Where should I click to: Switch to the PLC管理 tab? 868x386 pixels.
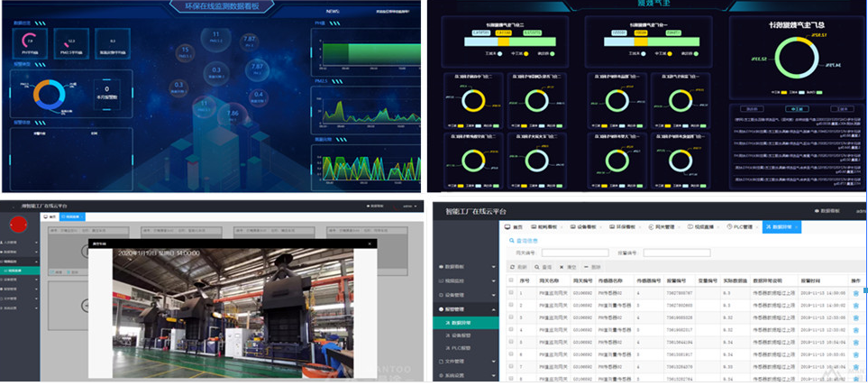click(742, 227)
